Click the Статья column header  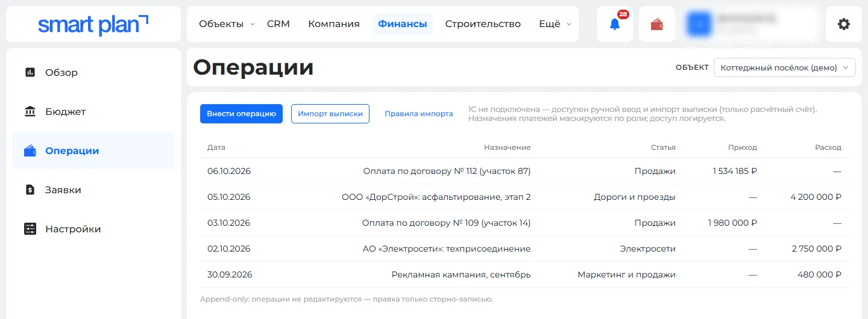663,147
